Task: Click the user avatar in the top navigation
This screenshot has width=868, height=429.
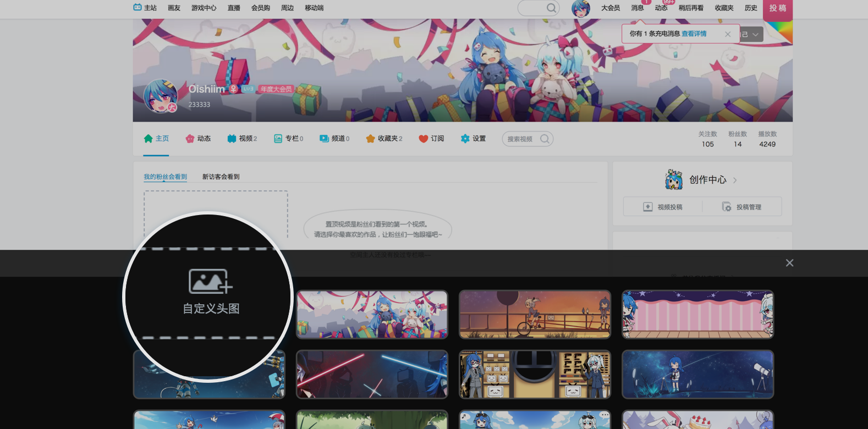Action: coord(580,8)
